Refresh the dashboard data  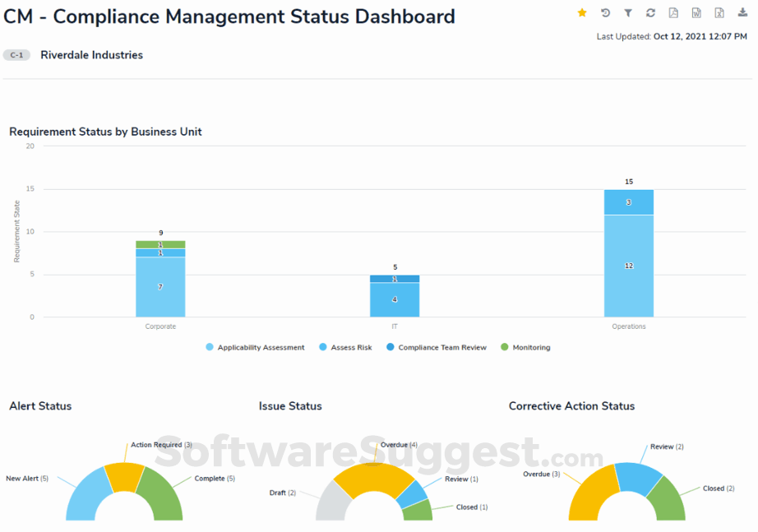tap(650, 13)
